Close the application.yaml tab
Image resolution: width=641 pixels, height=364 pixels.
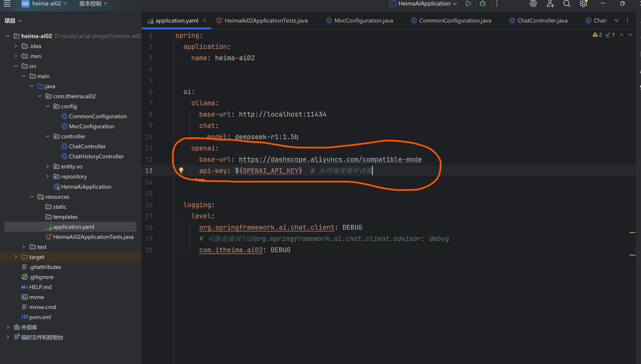tap(204, 20)
